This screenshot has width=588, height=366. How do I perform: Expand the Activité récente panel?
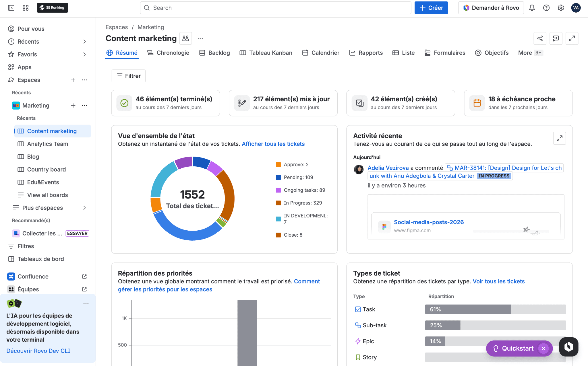coord(559,139)
